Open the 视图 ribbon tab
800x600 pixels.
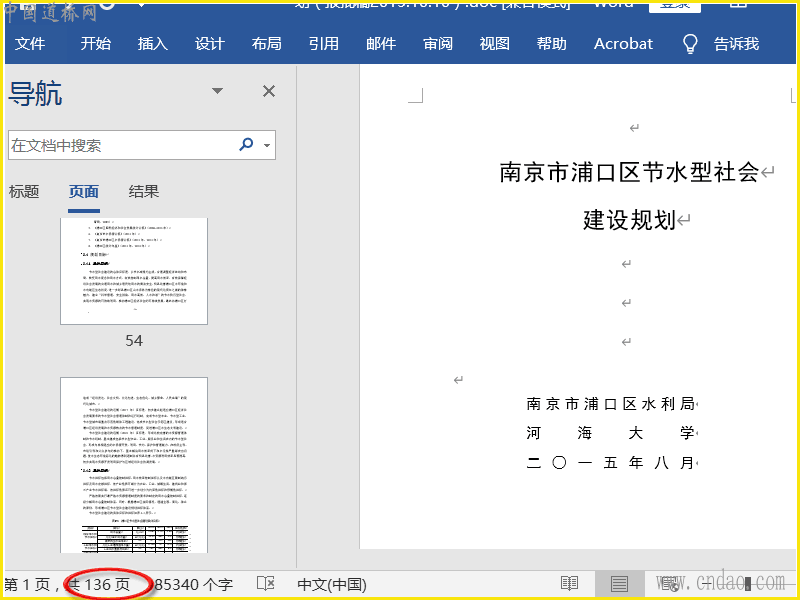tap(495, 44)
